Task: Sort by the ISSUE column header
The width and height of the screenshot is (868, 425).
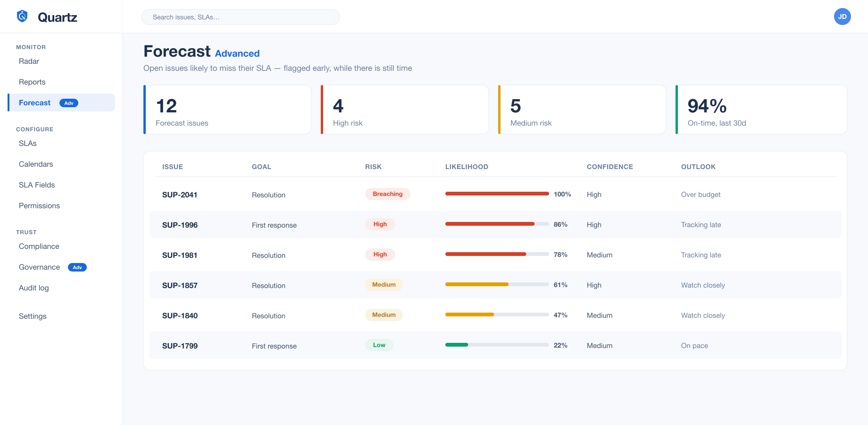Action: tap(173, 167)
